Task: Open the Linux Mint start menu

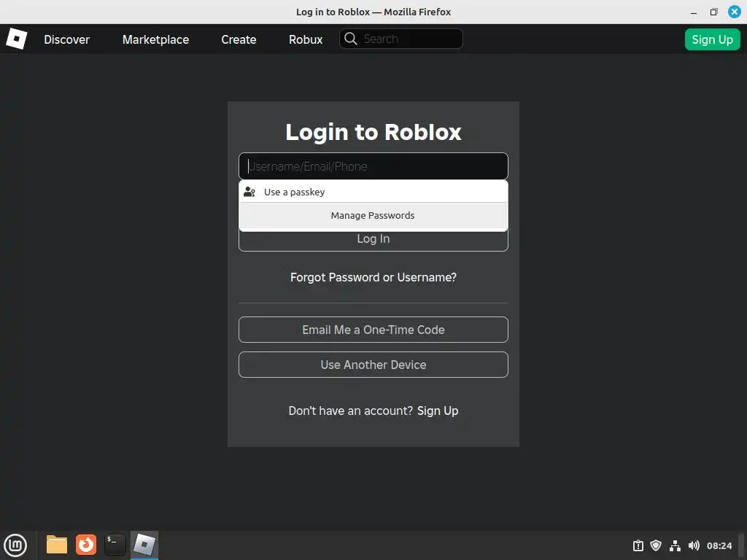Action: pyautogui.click(x=15, y=545)
